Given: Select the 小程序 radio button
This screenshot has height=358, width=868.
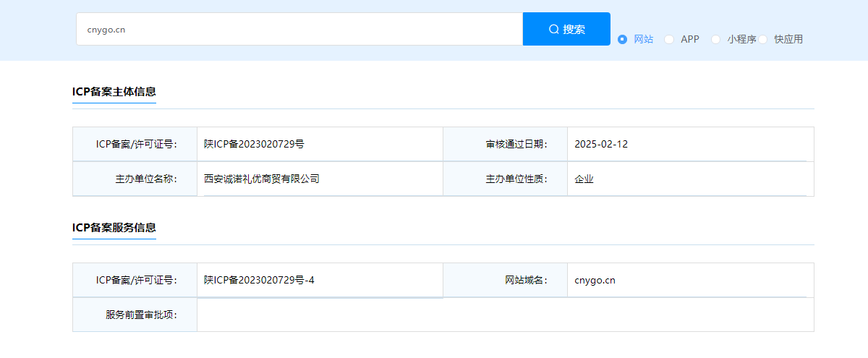Looking at the screenshot, I should coord(716,39).
